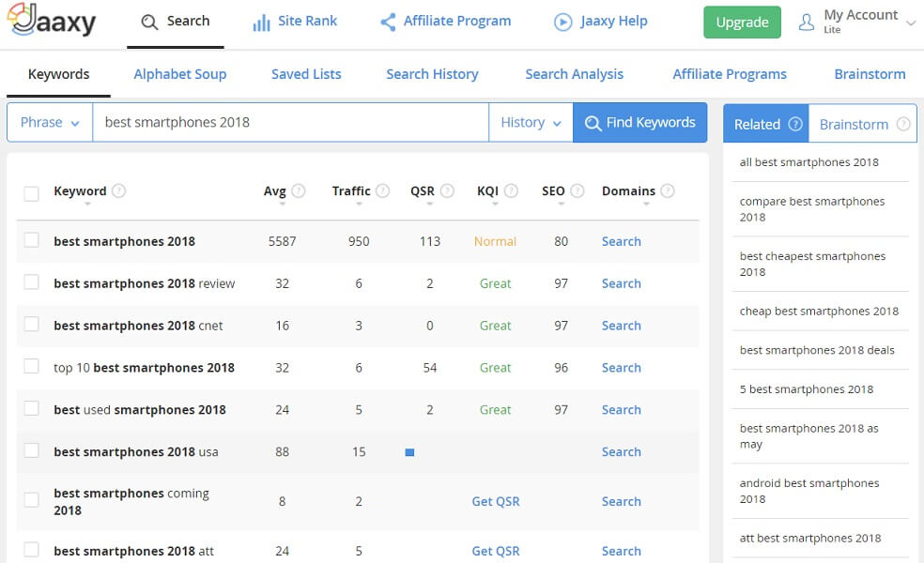Click the help icon next to Avg
The width and height of the screenshot is (924, 563).
(299, 190)
